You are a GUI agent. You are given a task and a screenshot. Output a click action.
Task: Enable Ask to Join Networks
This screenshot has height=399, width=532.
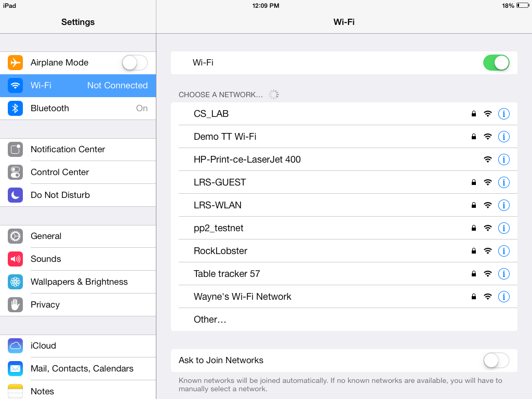pos(496,360)
